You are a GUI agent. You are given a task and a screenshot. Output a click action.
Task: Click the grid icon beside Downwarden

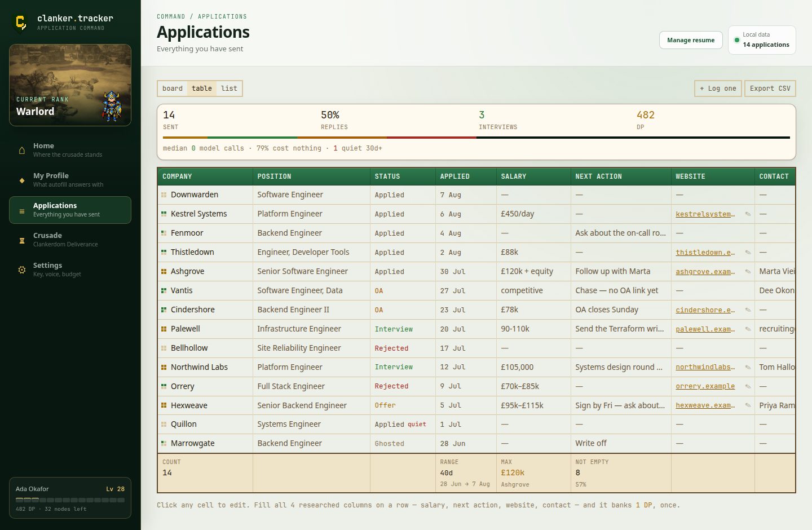(x=164, y=195)
